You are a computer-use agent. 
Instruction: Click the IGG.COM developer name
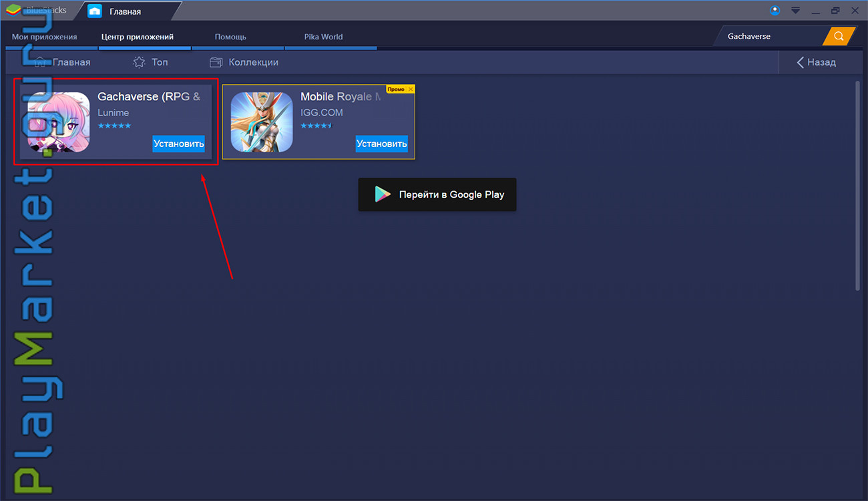pyautogui.click(x=322, y=112)
